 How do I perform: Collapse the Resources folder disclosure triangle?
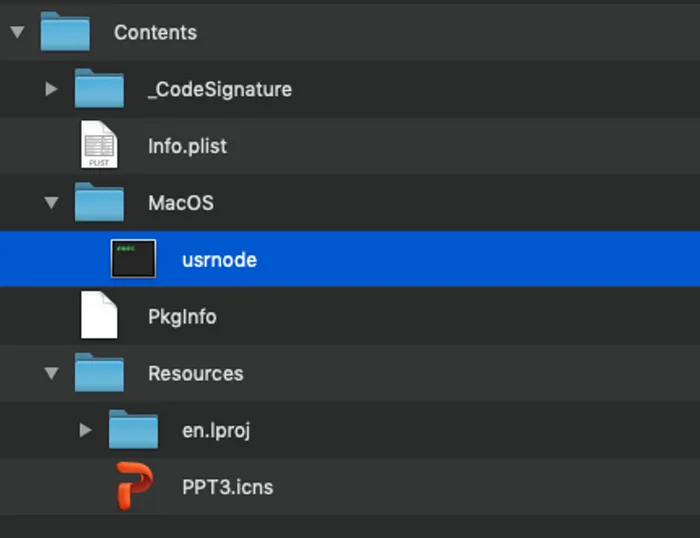pos(51,374)
